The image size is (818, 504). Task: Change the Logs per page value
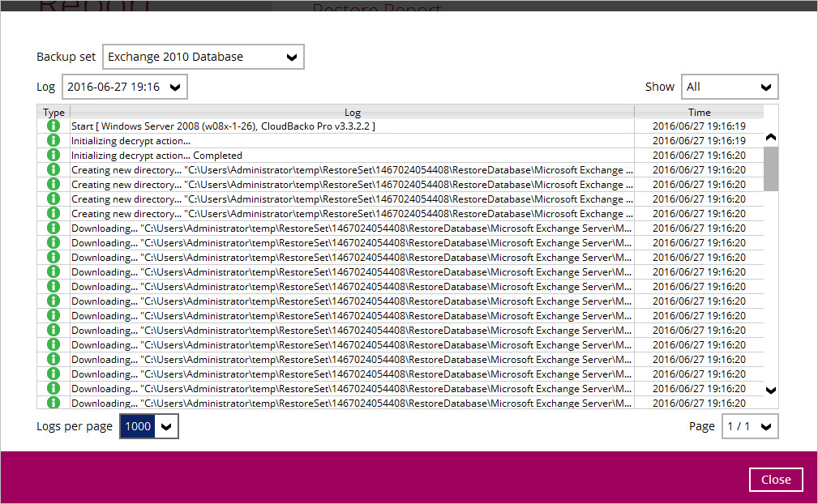click(149, 426)
